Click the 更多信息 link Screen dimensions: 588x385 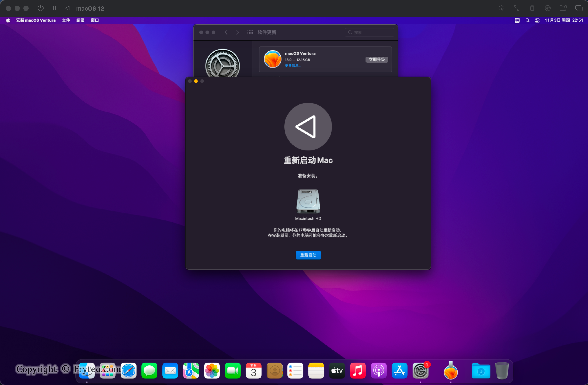(293, 66)
